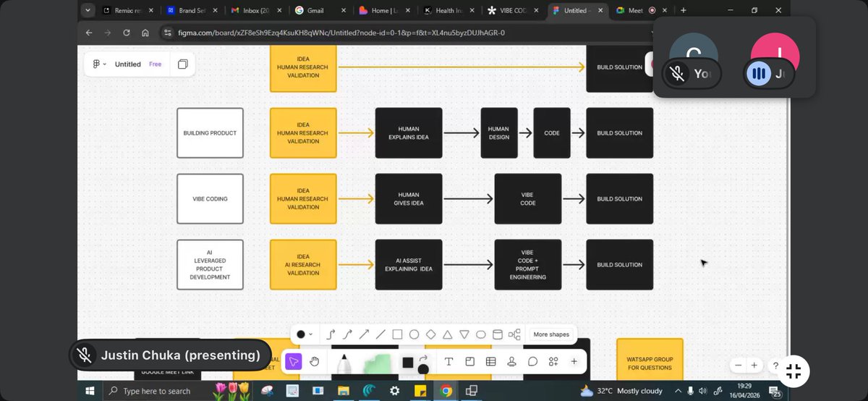
Task: Switch to the VIBE CODE browser tab
Action: point(511,11)
